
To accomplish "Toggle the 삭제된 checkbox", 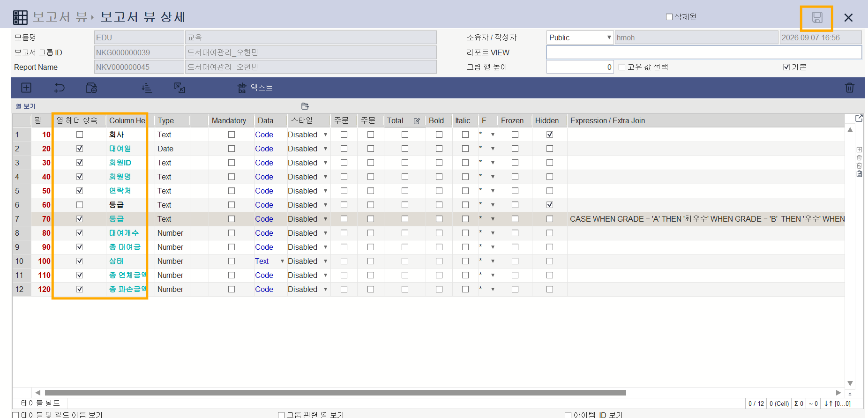I will pyautogui.click(x=669, y=17).
